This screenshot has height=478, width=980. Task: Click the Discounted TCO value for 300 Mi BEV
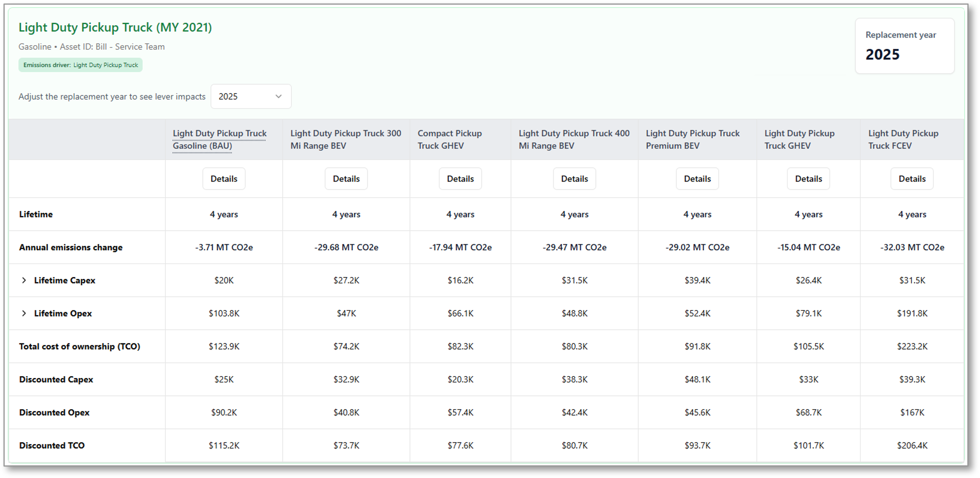[x=346, y=446]
